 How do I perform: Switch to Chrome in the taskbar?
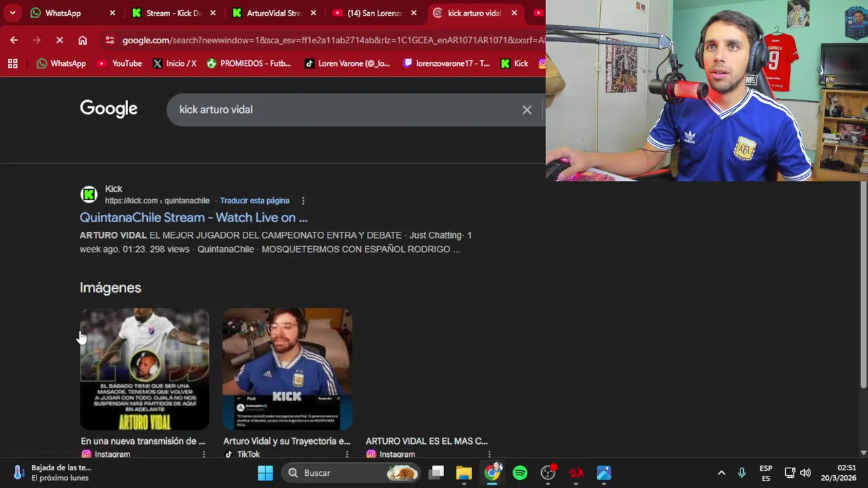coord(492,472)
